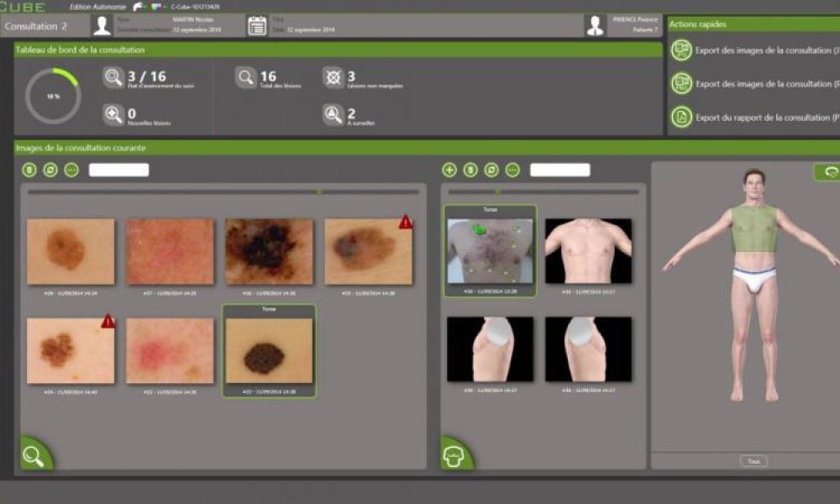Screen dimensions: 840x504
Task: Click second Export des images de la consultation link
Action: coord(767,84)
